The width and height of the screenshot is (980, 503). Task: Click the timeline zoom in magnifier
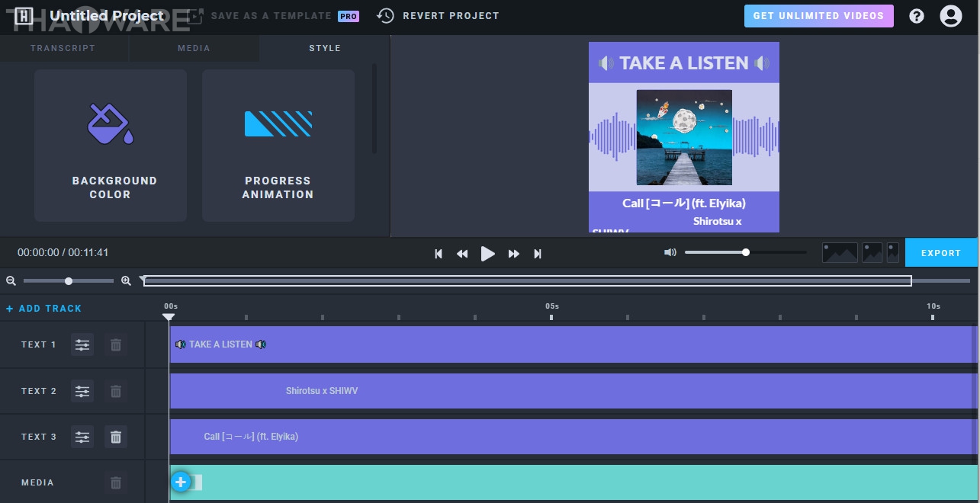[x=127, y=281]
